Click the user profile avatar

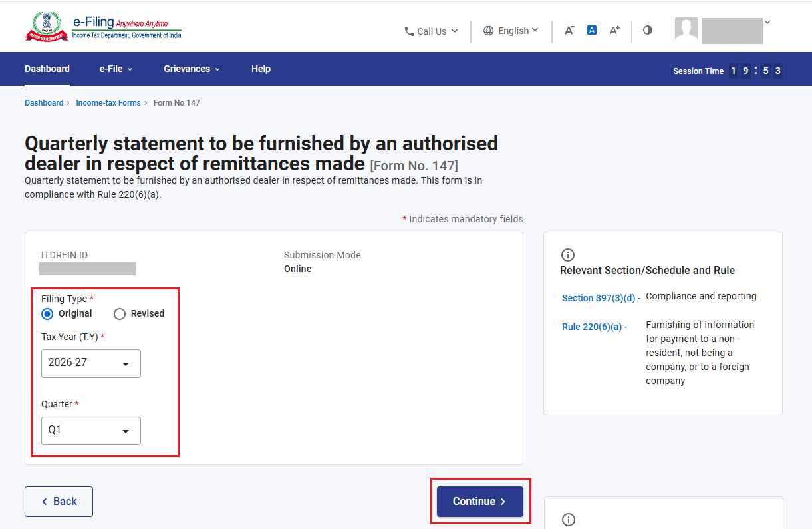tap(686, 29)
